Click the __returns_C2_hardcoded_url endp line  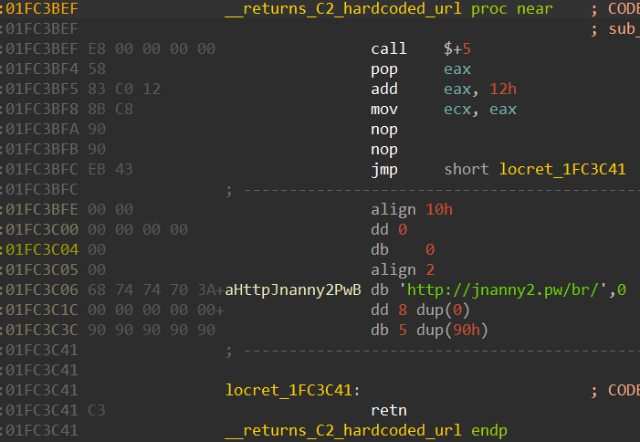pos(366,431)
